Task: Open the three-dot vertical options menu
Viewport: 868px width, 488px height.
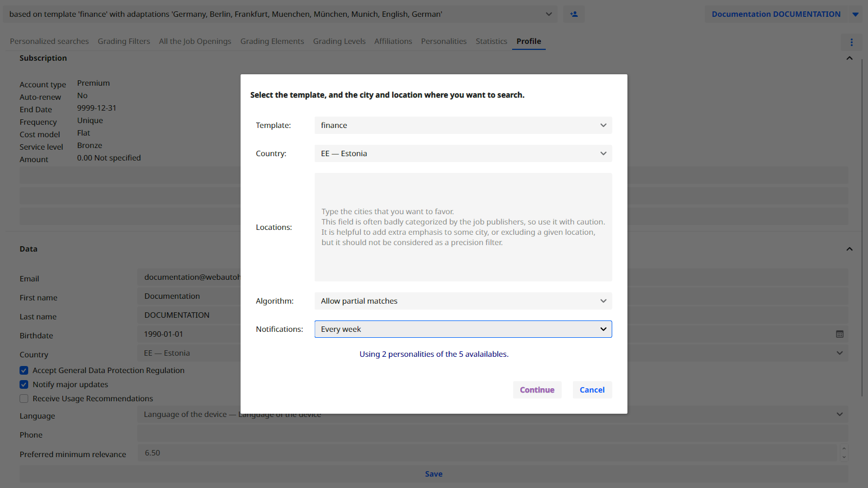Action: tap(851, 42)
